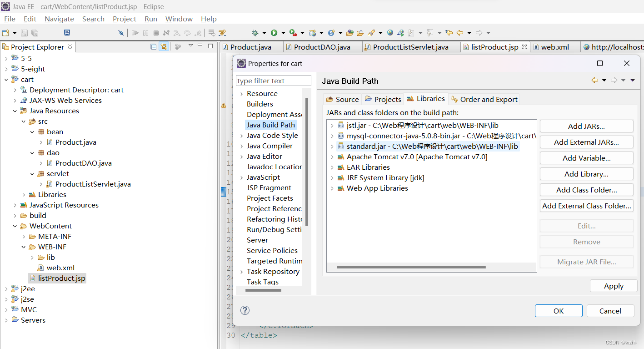Click the OK button
The image size is (644, 349).
point(559,311)
